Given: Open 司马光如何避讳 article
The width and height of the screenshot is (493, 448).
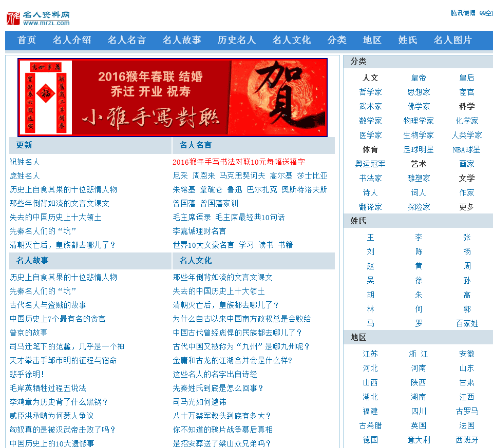Looking at the screenshot, I should 199,402.
